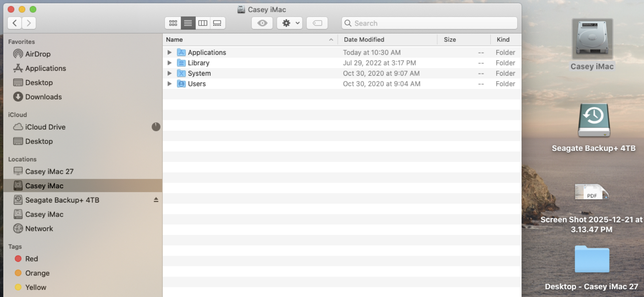Open AirDrop in the sidebar
The height and width of the screenshot is (297, 644).
[x=37, y=54]
